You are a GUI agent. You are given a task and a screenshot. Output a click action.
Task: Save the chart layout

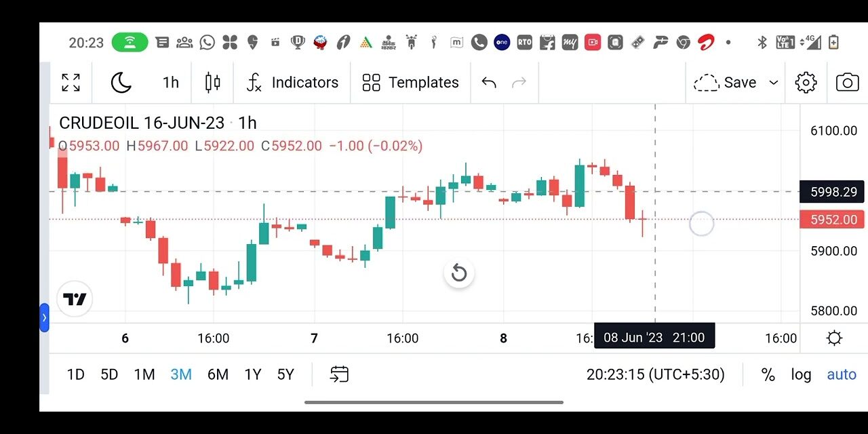pos(726,83)
